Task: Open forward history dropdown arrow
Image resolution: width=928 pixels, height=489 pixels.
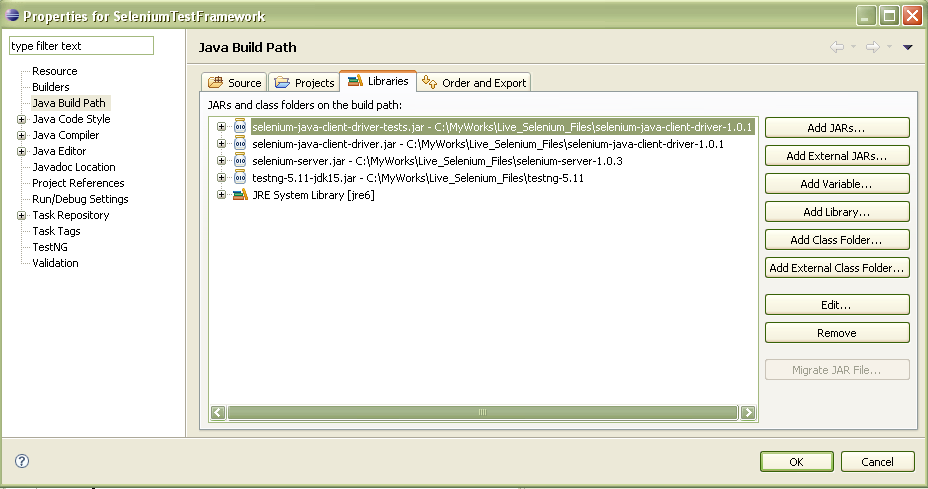Action: pos(890,47)
